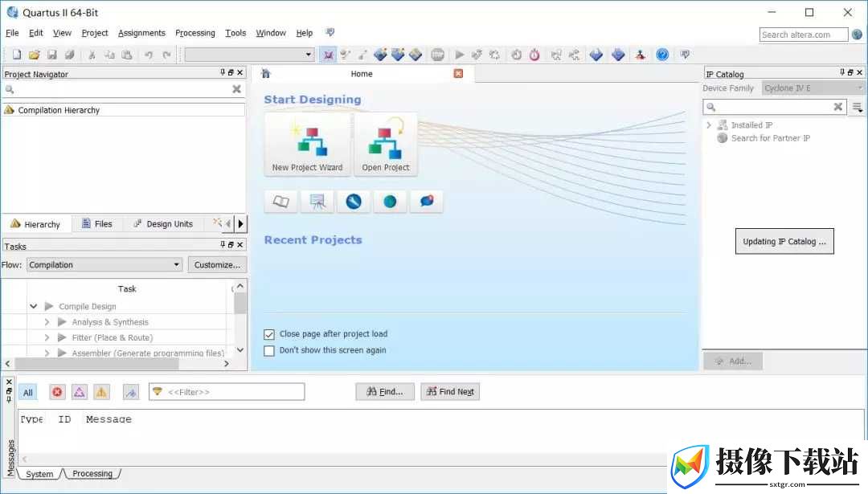
Task: Click the Redo toolbar icon
Action: click(x=166, y=55)
